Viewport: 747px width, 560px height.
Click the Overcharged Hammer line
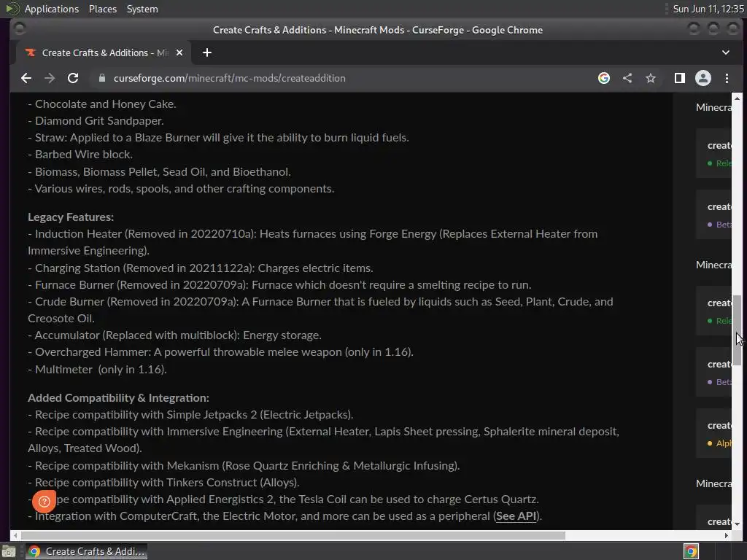tap(220, 352)
